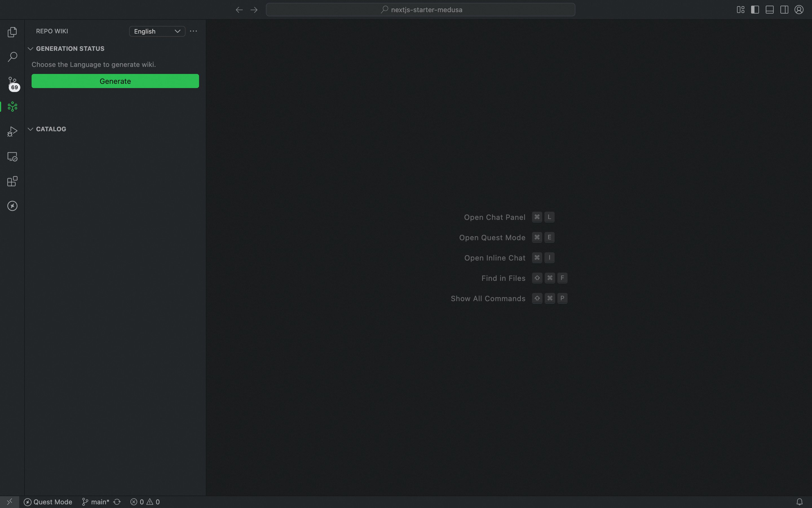Click the remote window status icon
812x508 pixels.
tap(9, 502)
